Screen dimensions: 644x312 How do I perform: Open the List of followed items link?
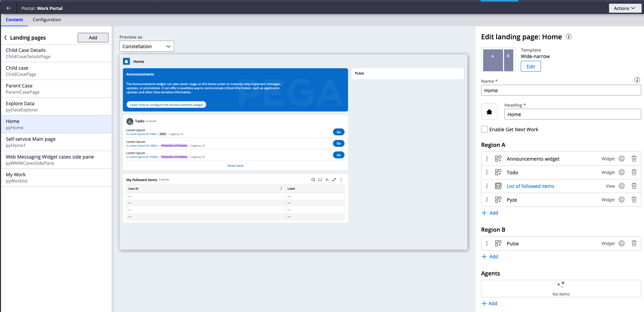530,186
